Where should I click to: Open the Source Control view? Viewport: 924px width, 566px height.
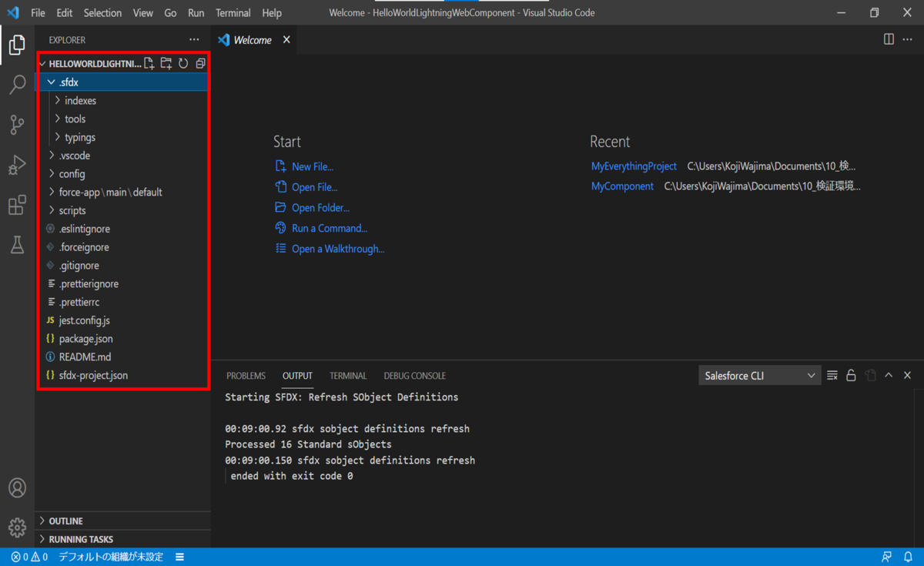[x=17, y=125]
